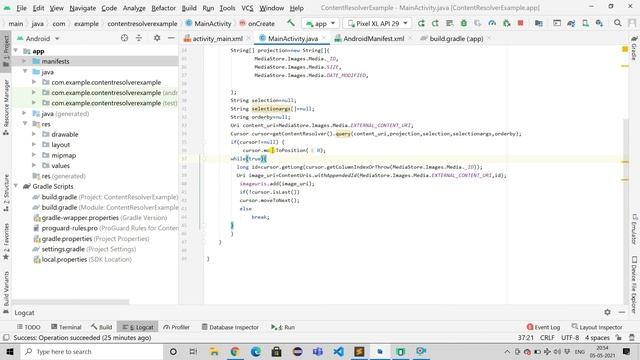Click Search Everywhere magnifier icon
The height and width of the screenshot is (360, 640).
pyautogui.click(x=618, y=23)
